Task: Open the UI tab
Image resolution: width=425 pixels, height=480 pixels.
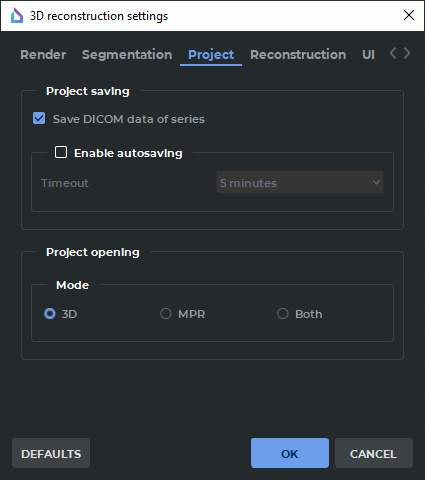Action: tap(368, 55)
